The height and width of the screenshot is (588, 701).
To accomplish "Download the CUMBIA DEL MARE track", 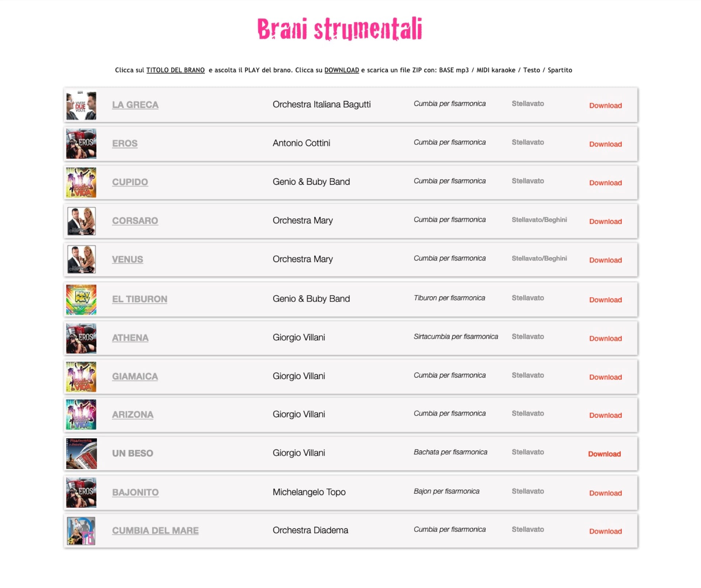I will coord(605,531).
